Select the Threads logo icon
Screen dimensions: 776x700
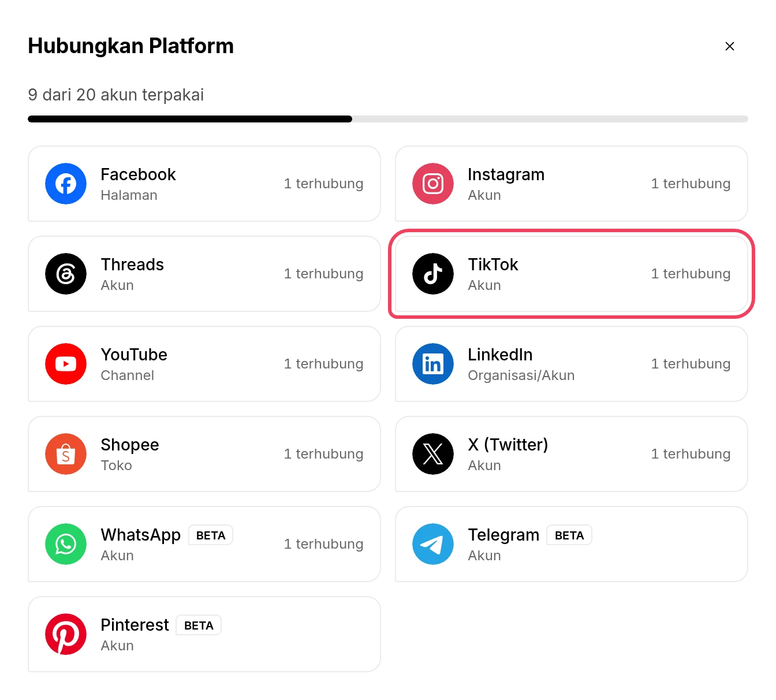pos(66,274)
